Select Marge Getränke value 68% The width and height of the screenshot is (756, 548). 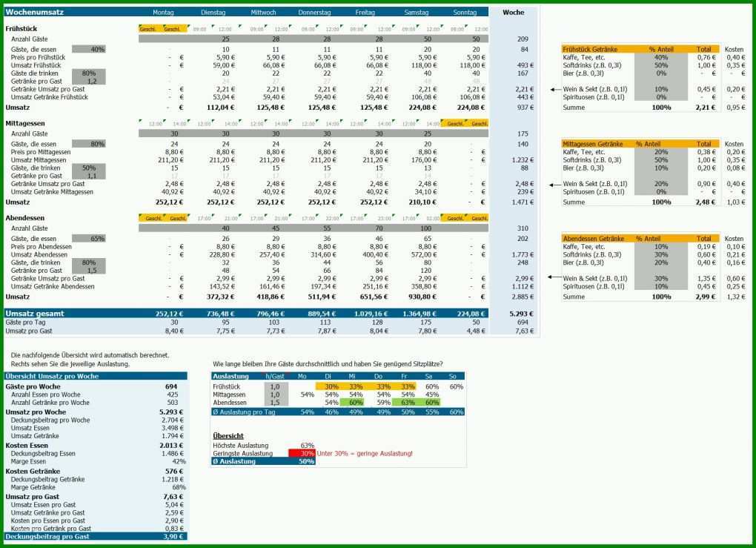tap(179, 487)
